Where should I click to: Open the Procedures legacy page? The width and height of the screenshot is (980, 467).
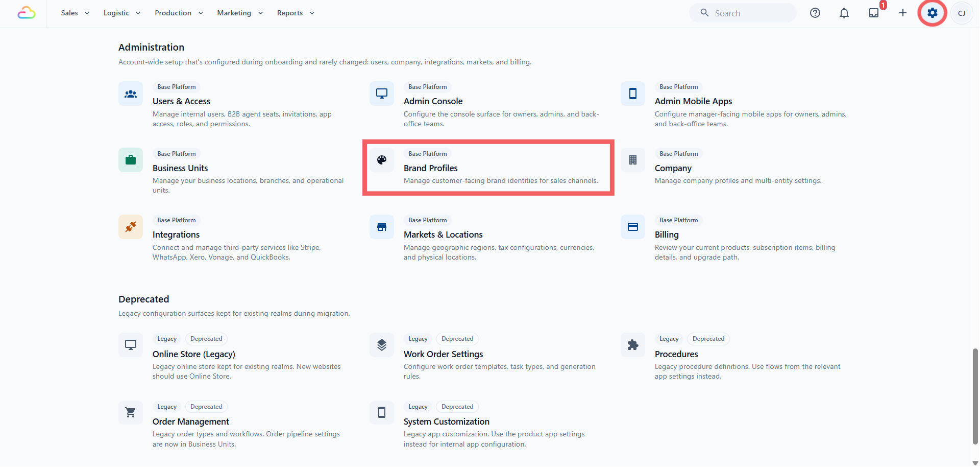click(x=676, y=354)
